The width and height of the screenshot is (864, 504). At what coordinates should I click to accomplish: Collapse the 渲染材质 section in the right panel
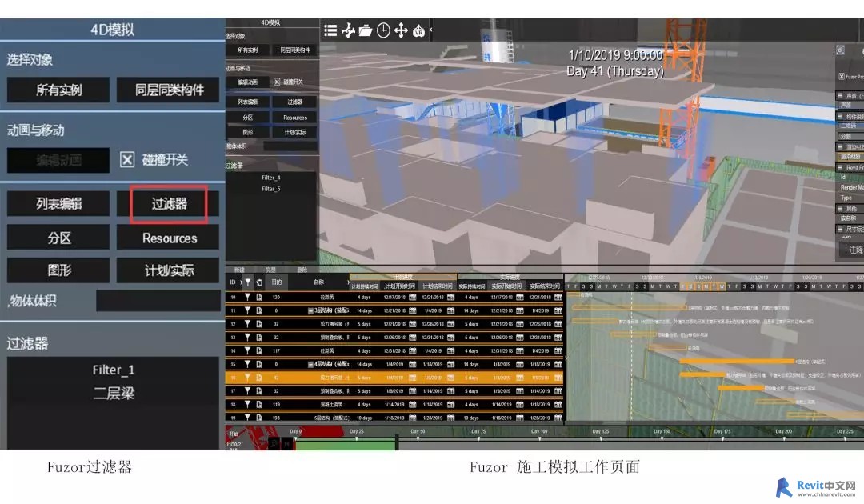coord(840,146)
